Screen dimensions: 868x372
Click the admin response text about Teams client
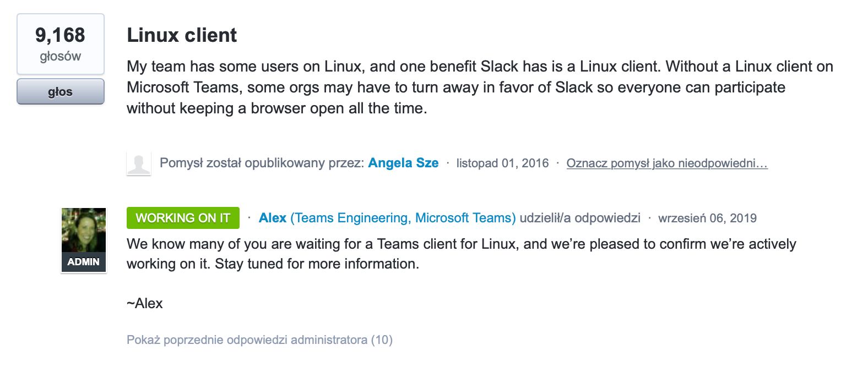coord(461,244)
